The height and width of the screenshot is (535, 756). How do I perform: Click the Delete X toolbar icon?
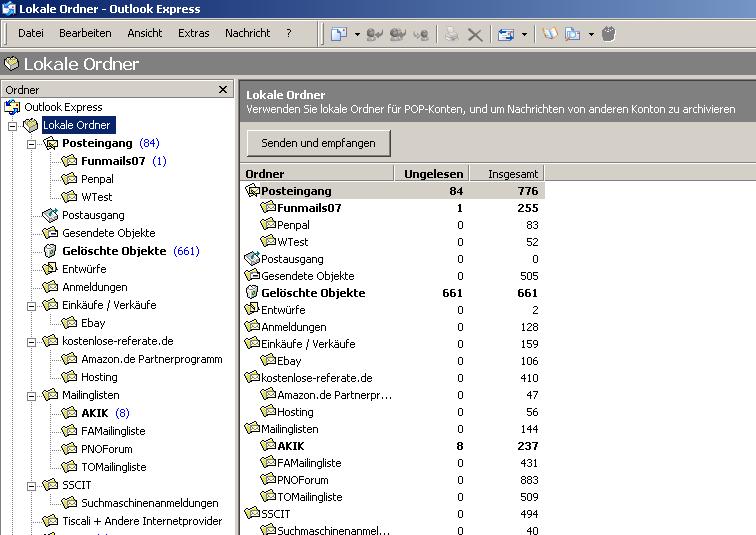point(475,35)
